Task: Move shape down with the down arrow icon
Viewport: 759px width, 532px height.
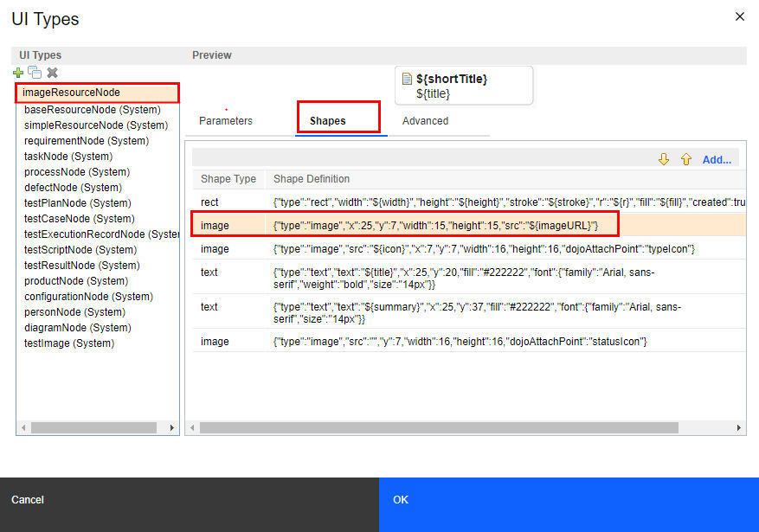Action: (x=664, y=159)
